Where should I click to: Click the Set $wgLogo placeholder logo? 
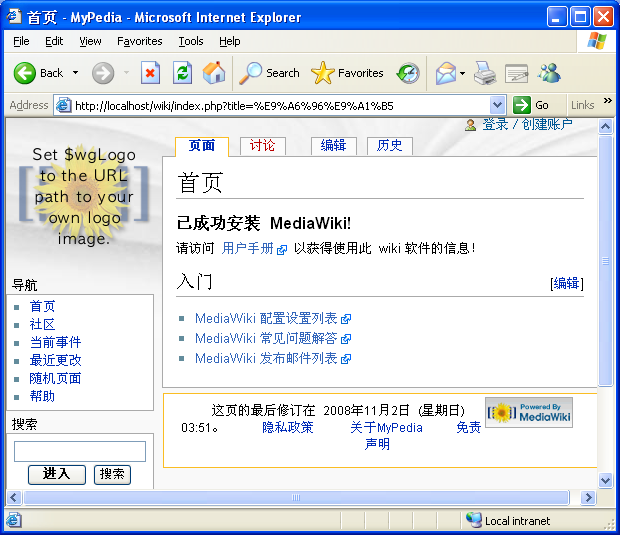pos(84,197)
